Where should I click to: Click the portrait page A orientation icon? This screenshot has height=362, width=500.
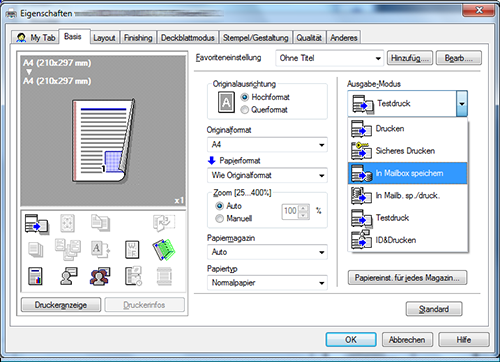click(x=226, y=102)
